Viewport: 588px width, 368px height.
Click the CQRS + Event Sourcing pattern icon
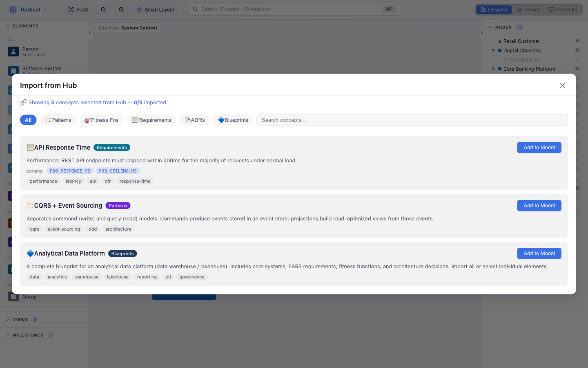[x=30, y=206]
